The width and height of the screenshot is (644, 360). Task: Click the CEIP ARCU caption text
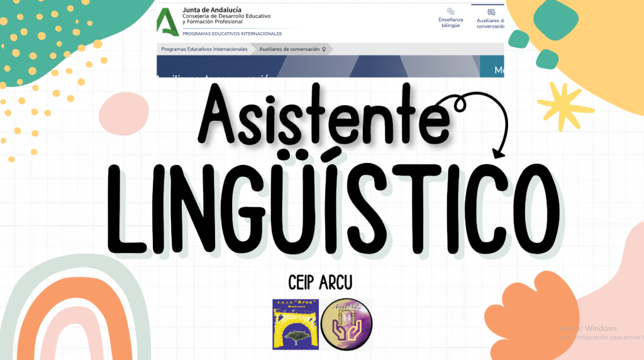pyautogui.click(x=323, y=281)
